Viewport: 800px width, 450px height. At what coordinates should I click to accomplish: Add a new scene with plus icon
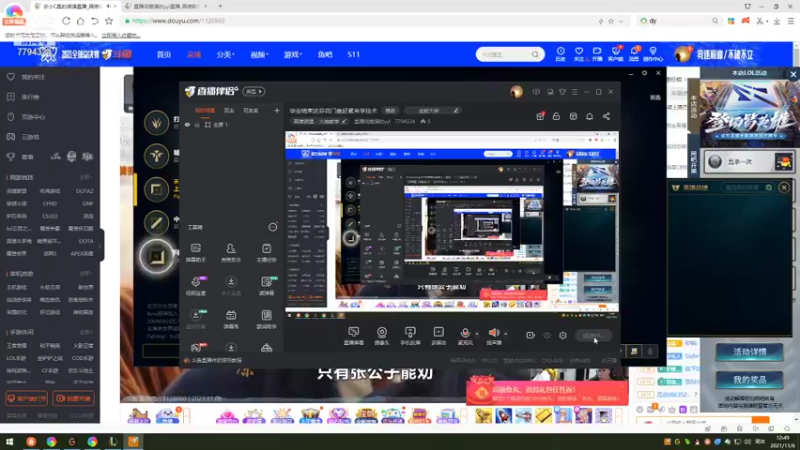277,110
